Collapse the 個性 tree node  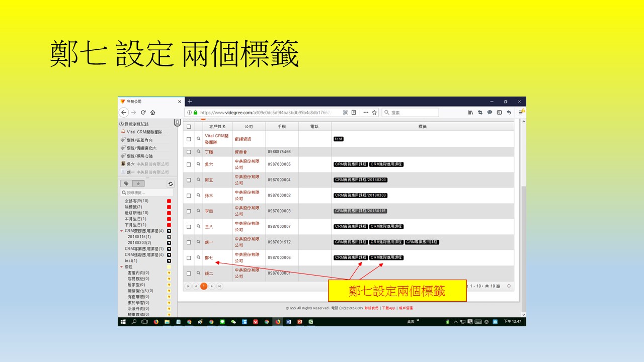click(x=122, y=267)
